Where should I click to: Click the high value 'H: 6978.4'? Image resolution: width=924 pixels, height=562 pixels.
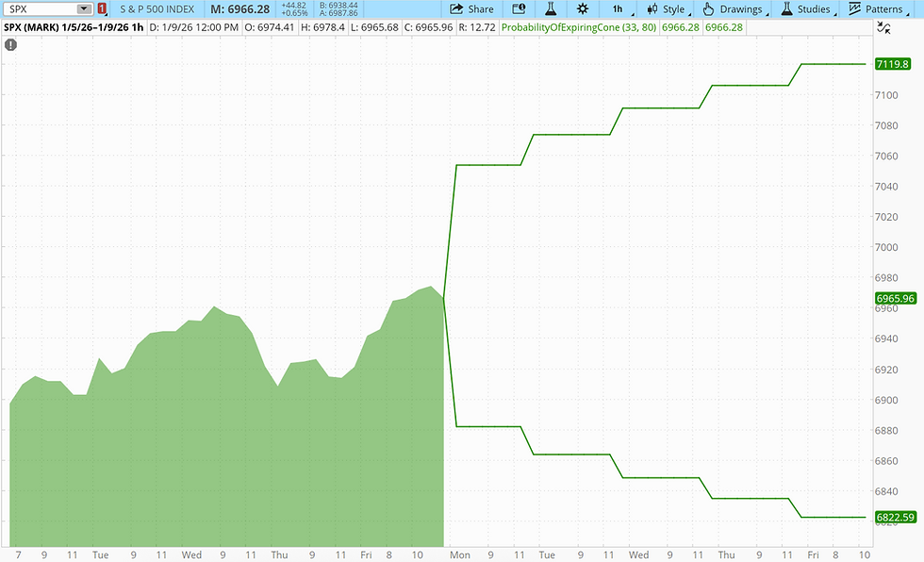click(x=322, y=27)
